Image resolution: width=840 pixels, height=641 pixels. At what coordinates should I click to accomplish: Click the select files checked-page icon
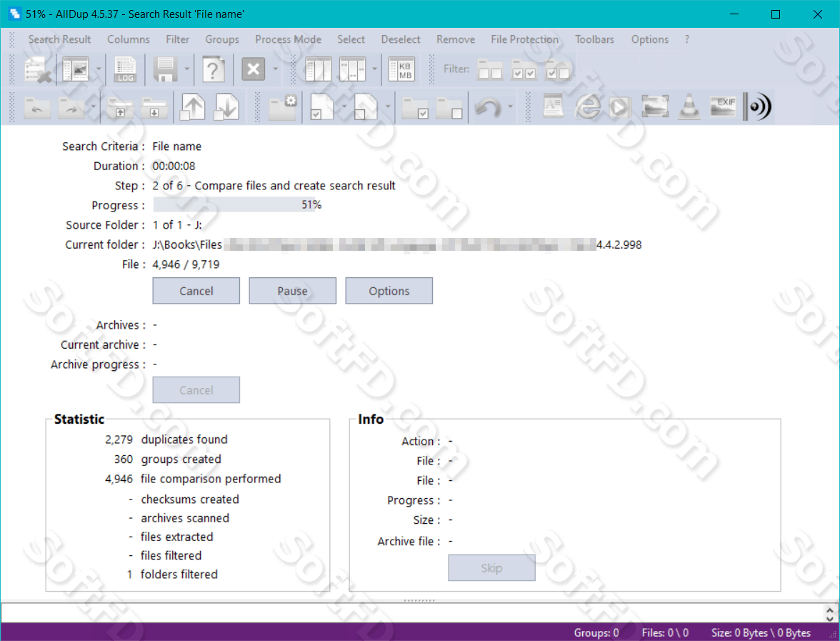(x=322, y=106)
